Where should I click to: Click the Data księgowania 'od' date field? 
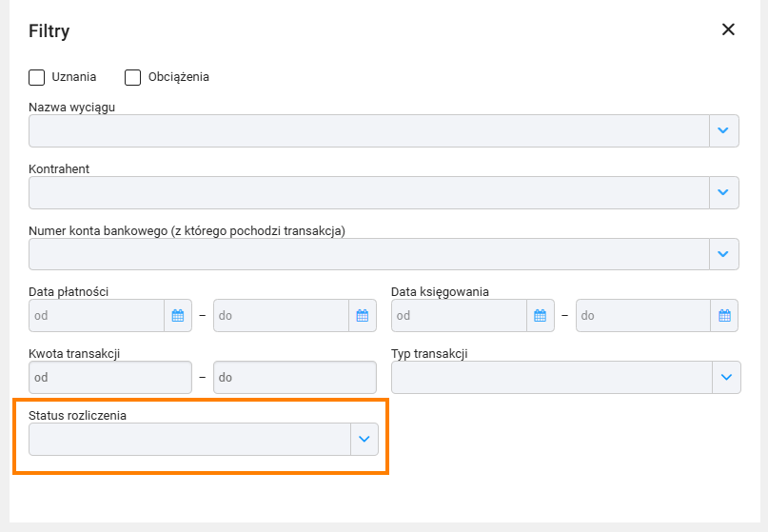pyautogui.click(x=459, y=315)
